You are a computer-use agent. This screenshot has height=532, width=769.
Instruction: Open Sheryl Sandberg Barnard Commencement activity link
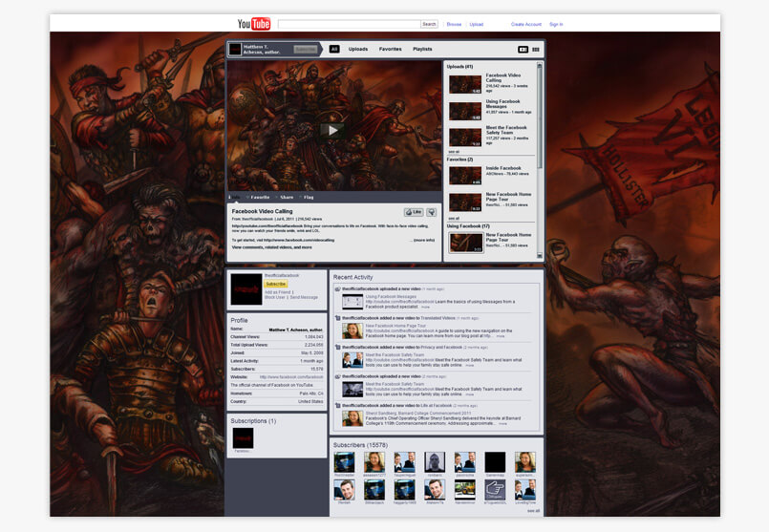click(x=417, y=414)
